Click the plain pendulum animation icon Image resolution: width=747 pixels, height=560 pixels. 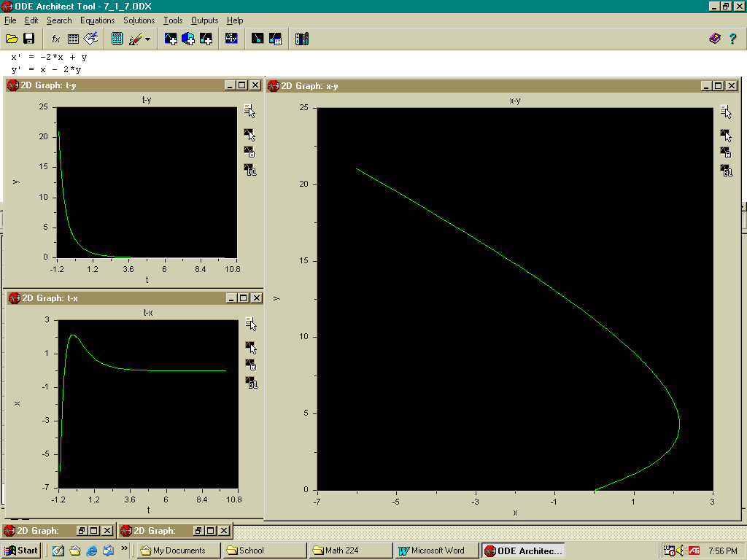[258, 39]
